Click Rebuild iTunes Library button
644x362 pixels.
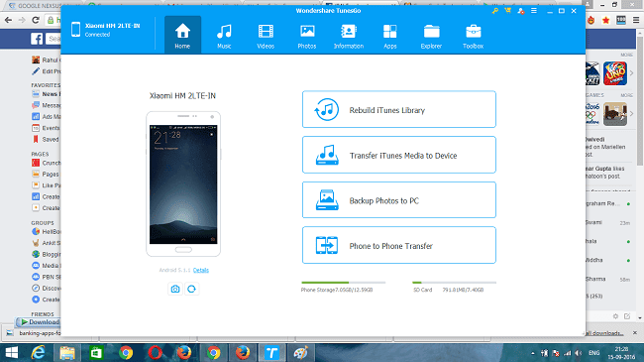pos(399,109)
